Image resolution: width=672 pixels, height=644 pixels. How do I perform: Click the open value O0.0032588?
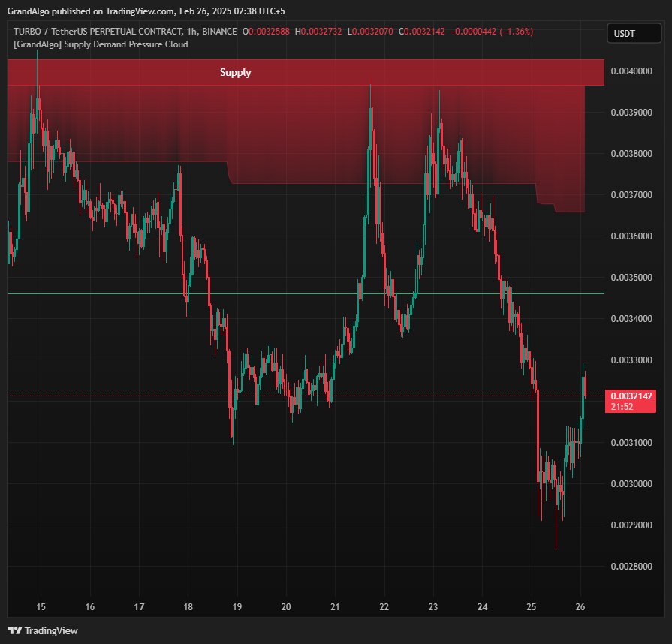266,32
